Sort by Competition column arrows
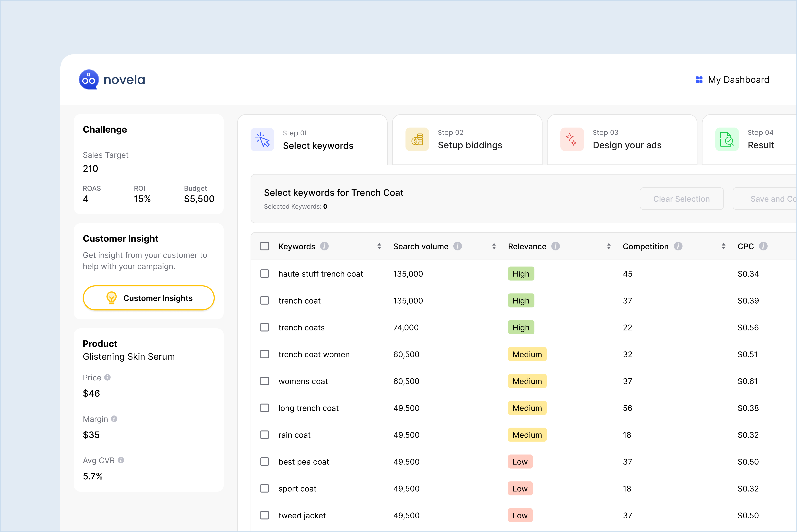The height and width of the screenshot is (532, 797). click(x=723, y=246)
